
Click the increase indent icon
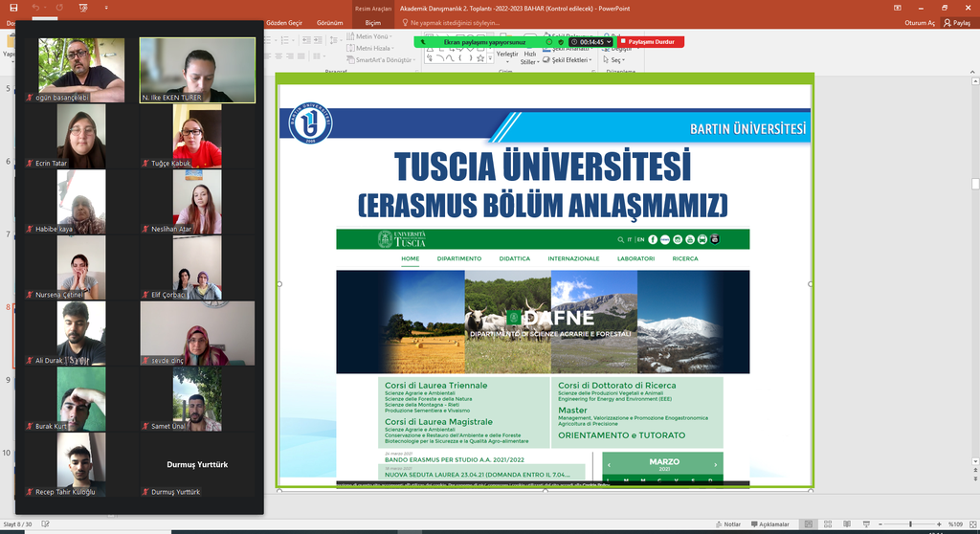(x=320, y=40)
